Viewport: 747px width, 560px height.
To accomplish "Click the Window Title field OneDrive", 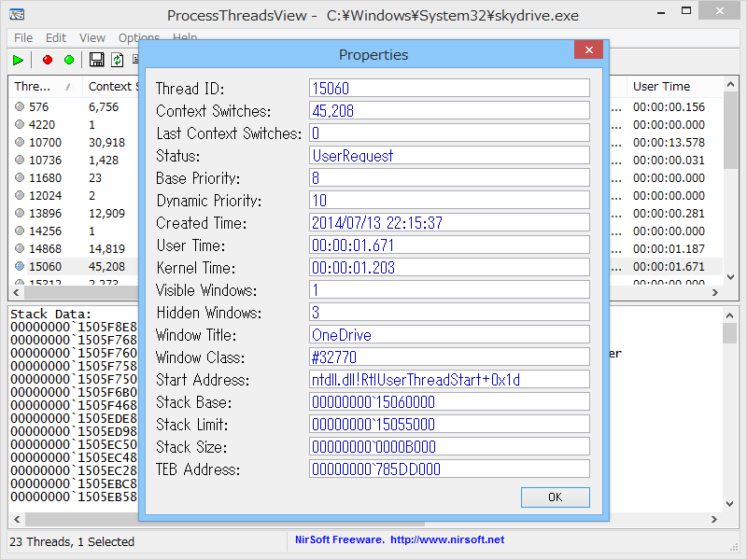I will pyautogui.click(x=449, y=334).
